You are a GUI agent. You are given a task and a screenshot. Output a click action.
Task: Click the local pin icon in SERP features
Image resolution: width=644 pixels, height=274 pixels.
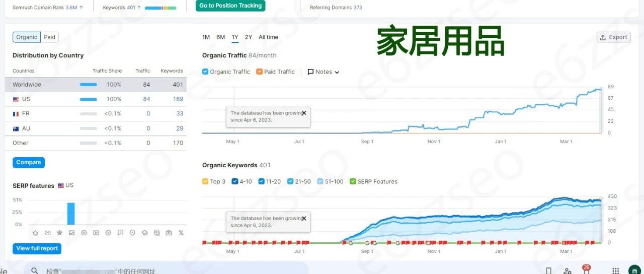[x=132, y=233]
